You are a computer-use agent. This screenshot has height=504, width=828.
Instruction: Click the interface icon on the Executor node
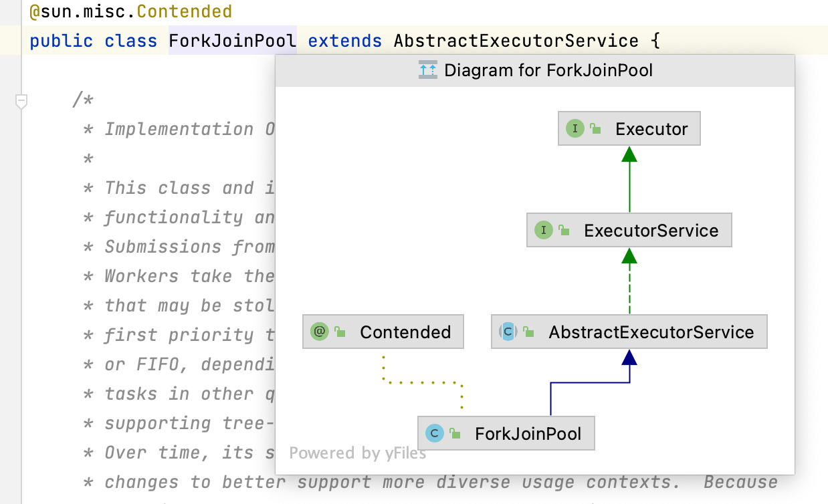(575, 128)
